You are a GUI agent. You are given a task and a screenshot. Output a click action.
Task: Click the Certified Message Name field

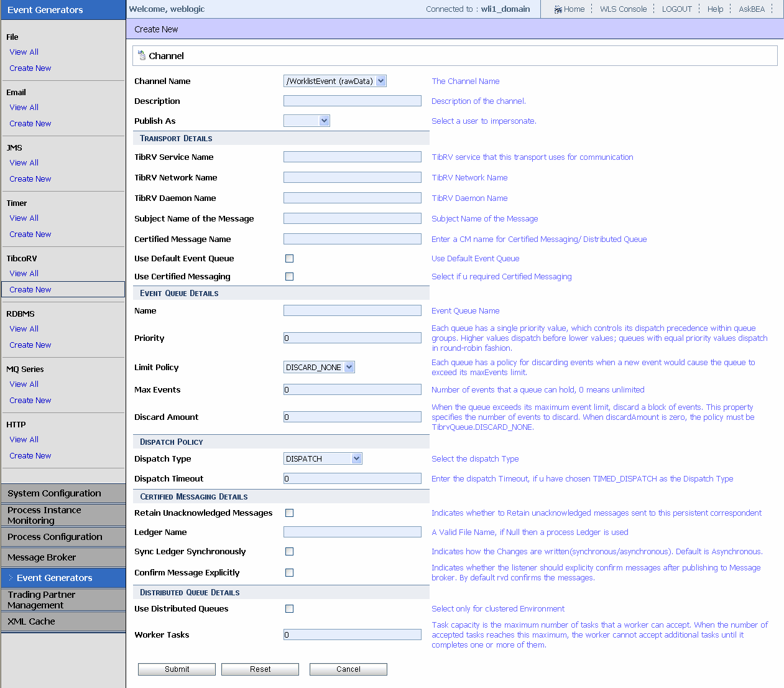coord(353,239)
